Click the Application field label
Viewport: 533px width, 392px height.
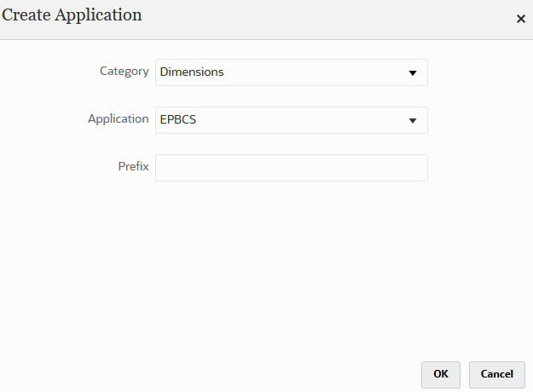point(119,119)
